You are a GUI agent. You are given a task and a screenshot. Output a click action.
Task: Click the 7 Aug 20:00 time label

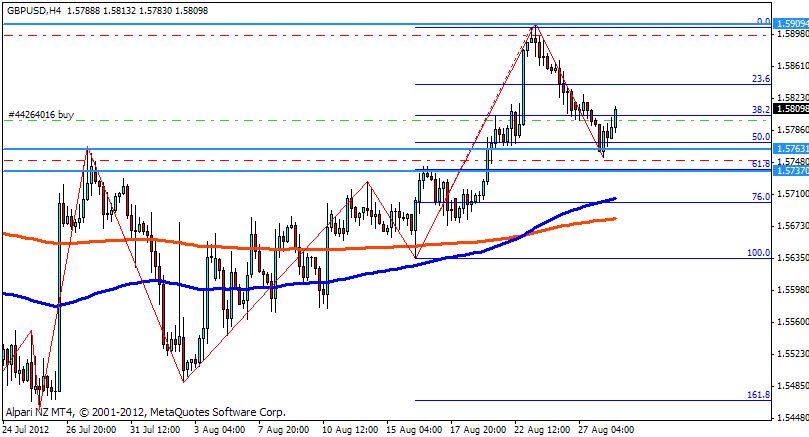coord(283,429)
